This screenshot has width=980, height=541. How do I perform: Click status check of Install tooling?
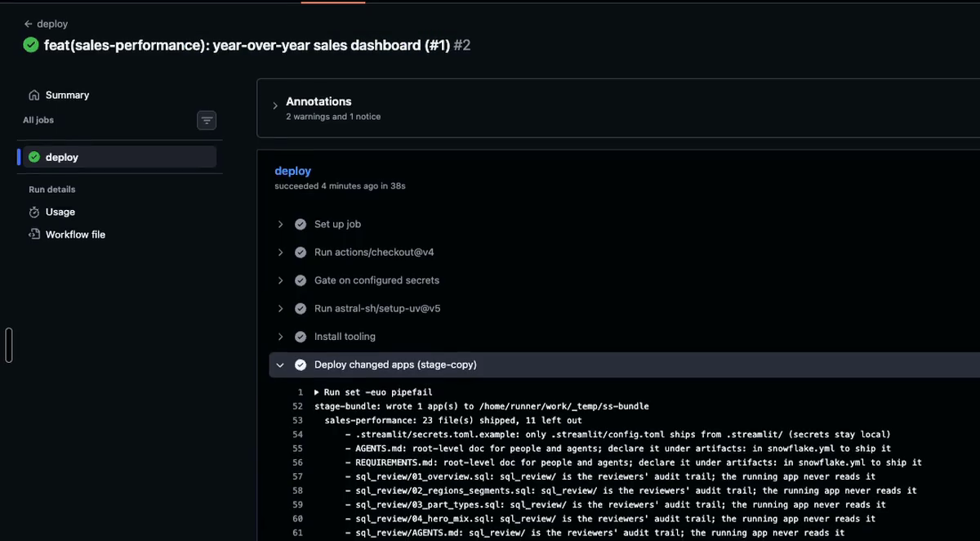(301, 337)
